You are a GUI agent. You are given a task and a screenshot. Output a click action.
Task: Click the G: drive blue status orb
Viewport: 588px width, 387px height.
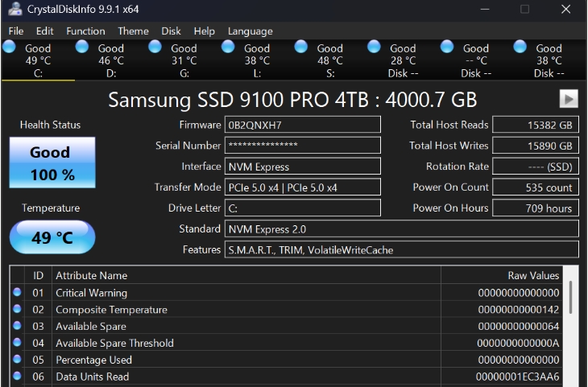[155, 47]
